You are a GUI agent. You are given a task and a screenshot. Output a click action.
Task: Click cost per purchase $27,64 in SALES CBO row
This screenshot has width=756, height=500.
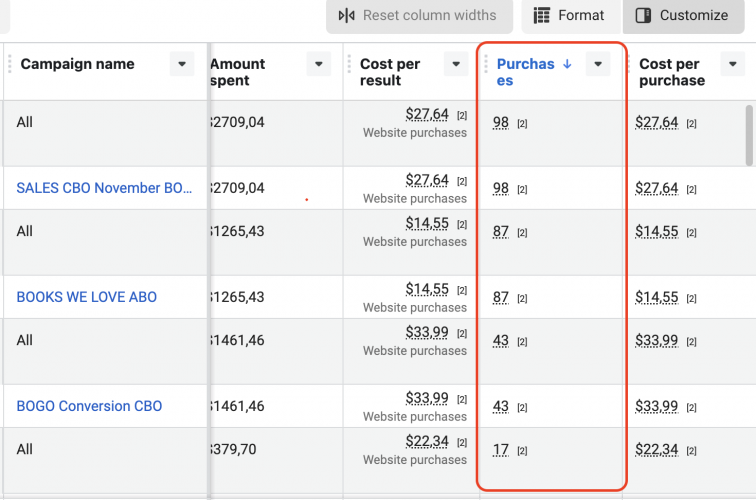(657, 188)
